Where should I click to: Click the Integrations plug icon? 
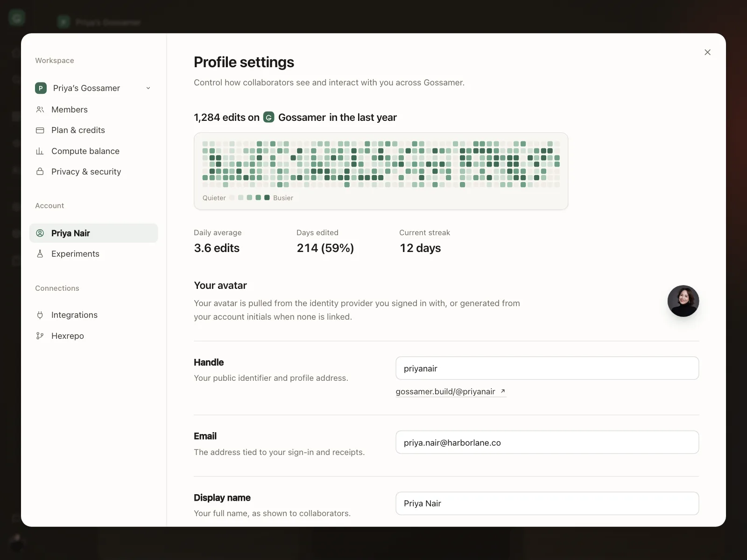(40, 315)
